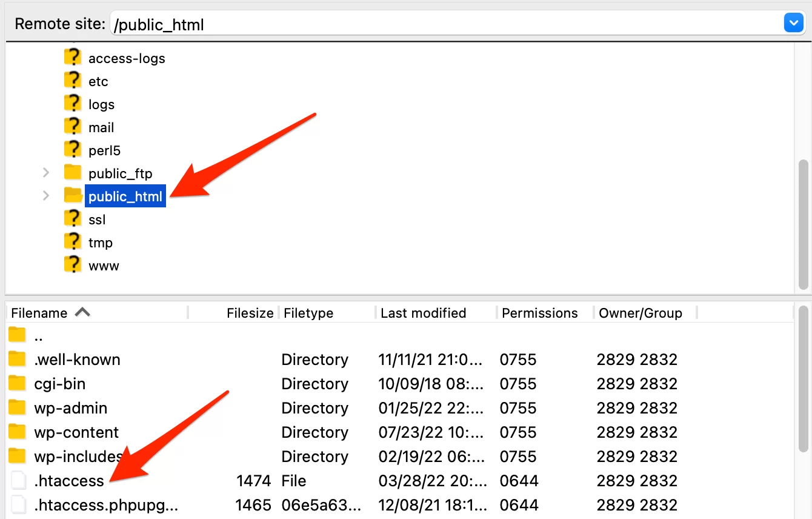Click the 0644 permissions of .htaccess
Screen dimensions: 812x519
(519, 481)
